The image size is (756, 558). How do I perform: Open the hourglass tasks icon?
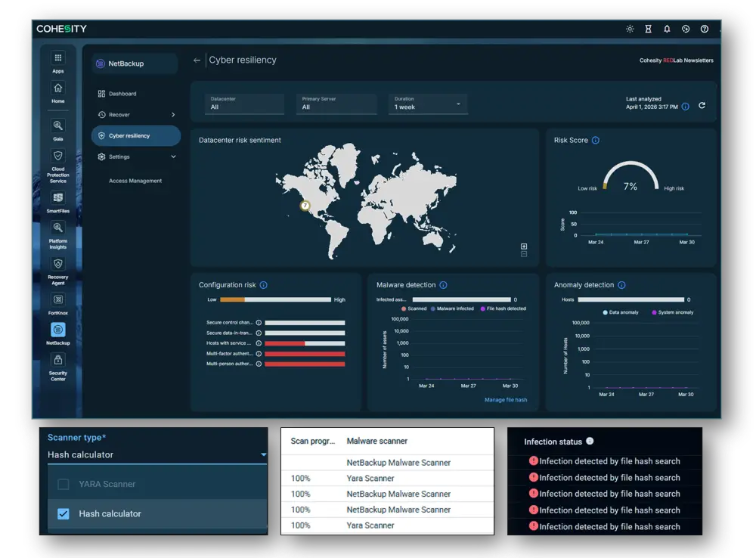(x=649, y=29)
